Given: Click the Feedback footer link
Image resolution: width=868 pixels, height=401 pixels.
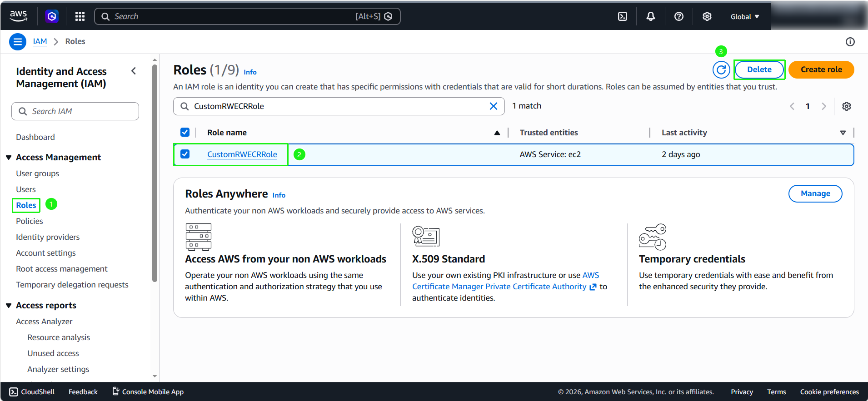Looking at the screenshot, I should [x=83, y=392].
